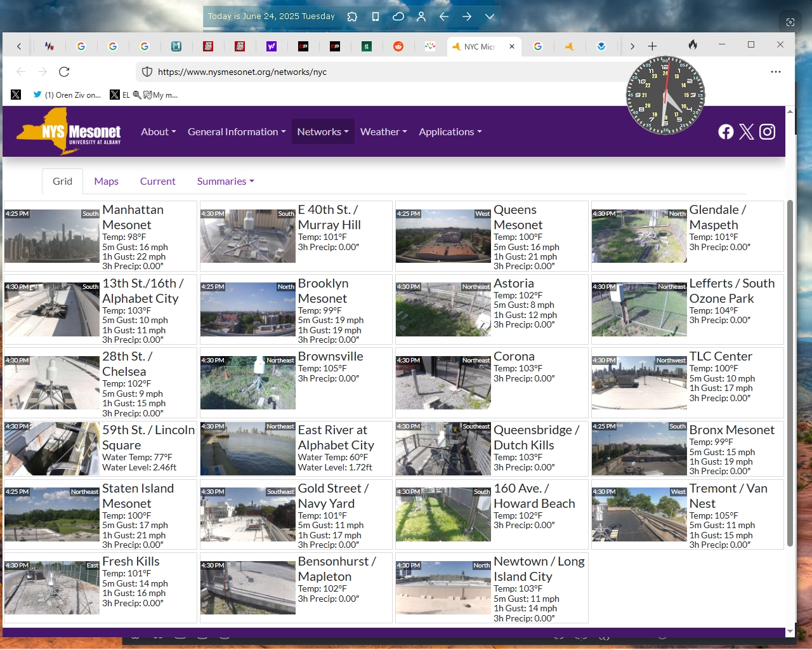This screenshot has height=650, width=812.
Task: Expand the Weather dropdown menu
Action: click(x=383, y=131)
